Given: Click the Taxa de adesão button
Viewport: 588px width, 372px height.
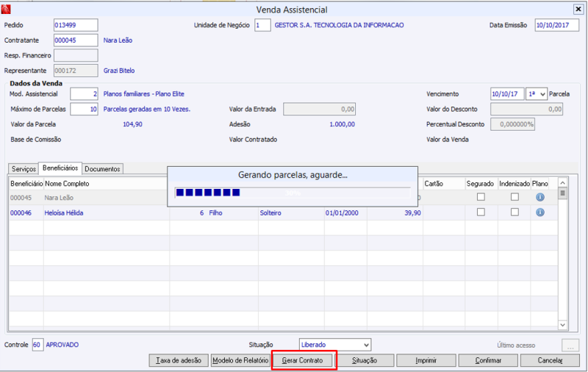Looking at the screenshot, I should pyautogui.click(x=179, y=360).
